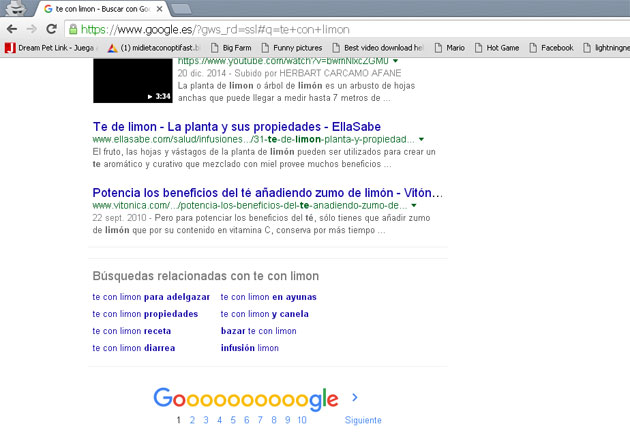630x441 pixels.
Task: Go to results page 2
Action: pos(192,420)
